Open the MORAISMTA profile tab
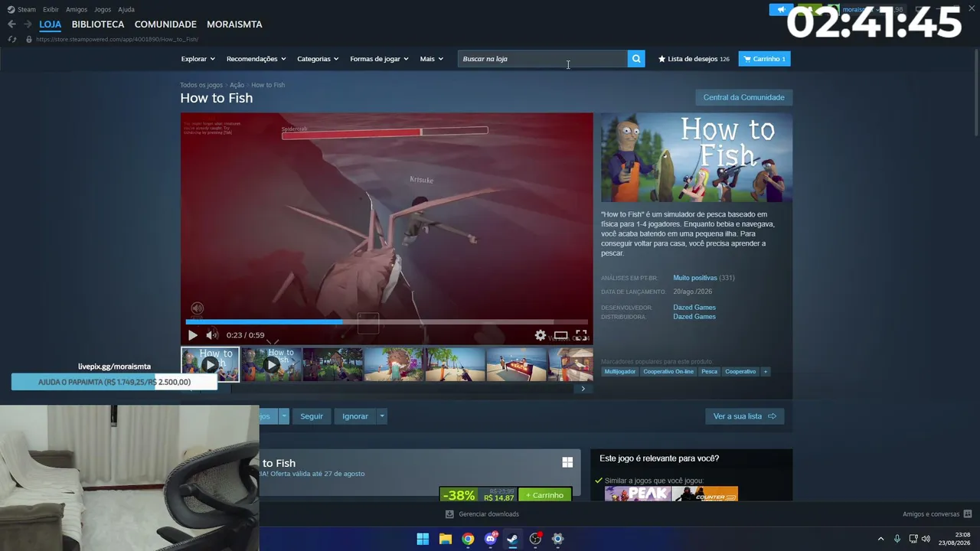The height and width of the screenshot is (551, 980). pos(234,24)
